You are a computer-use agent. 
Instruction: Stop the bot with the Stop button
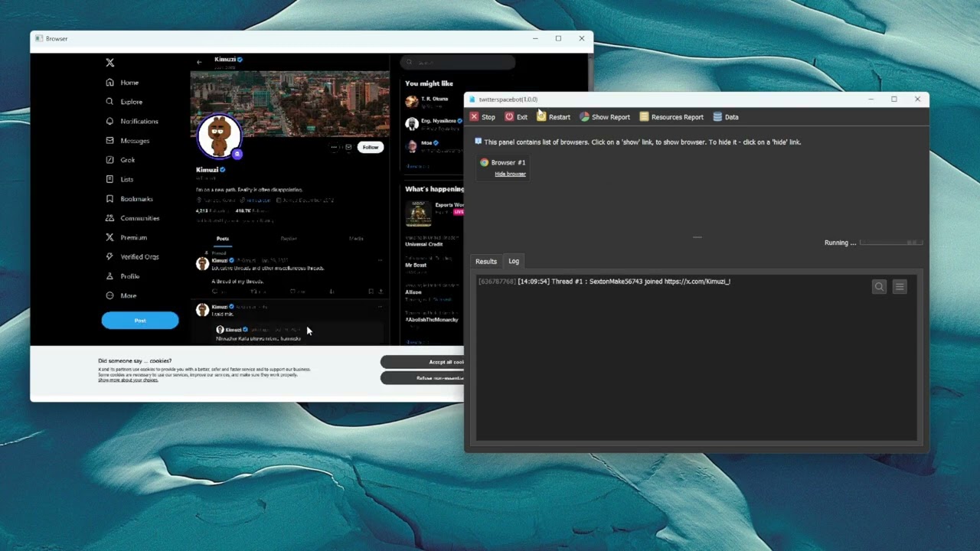482,117
